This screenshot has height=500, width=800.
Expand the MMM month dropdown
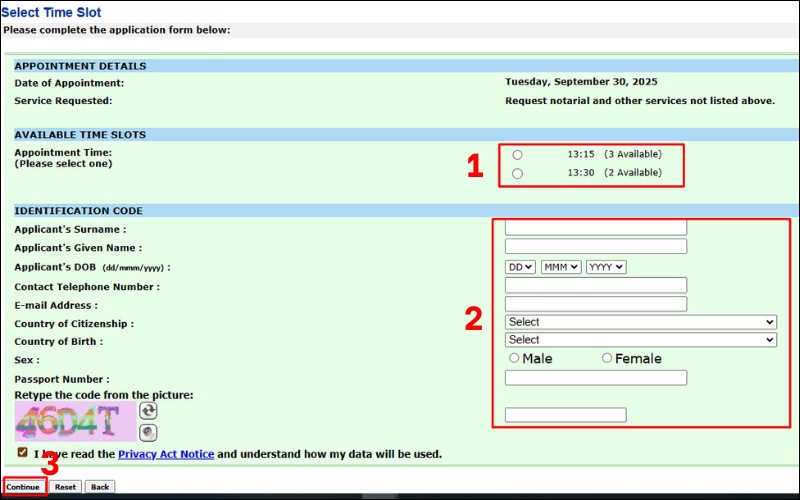click(x=560, y=267)
